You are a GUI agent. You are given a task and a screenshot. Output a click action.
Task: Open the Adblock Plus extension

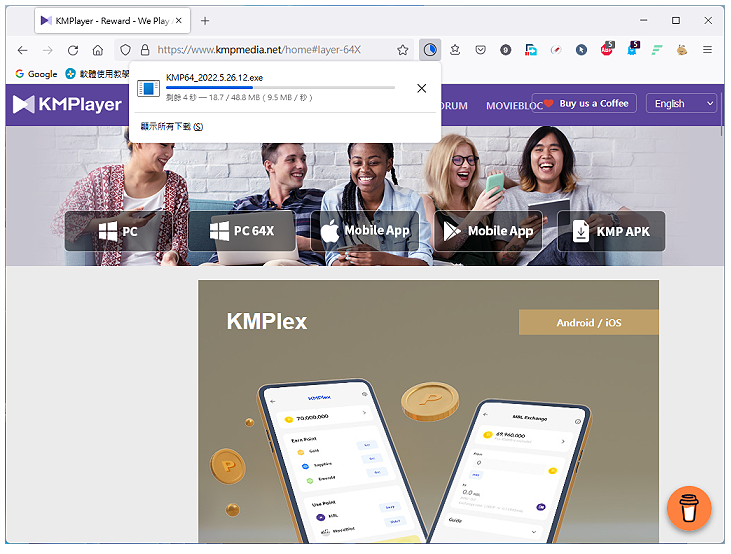pyautogui.click(x=607, y=48)
